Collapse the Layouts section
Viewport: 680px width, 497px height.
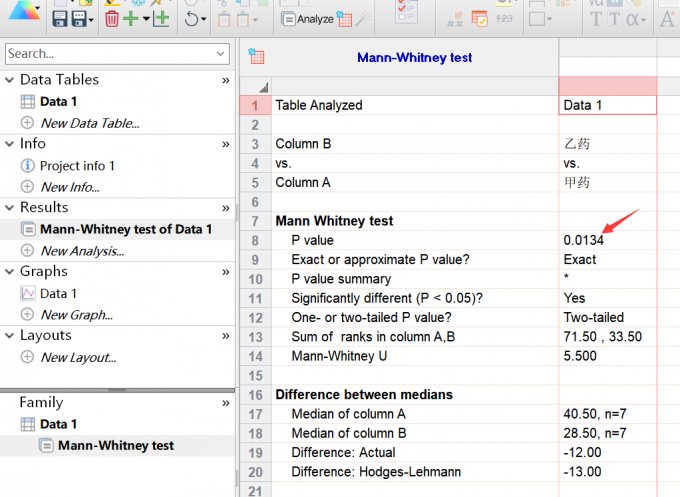pyautogui.click(x=9, y=335)
